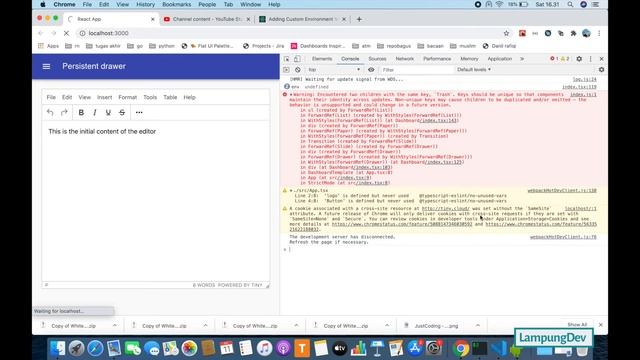Open DevTools settings gear
This screenshot has height=360, width=640.
(x=579, y=59)
